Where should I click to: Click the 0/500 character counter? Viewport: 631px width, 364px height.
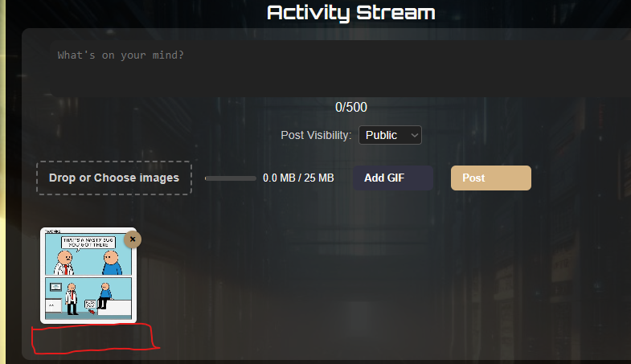[x=351, y=107]
